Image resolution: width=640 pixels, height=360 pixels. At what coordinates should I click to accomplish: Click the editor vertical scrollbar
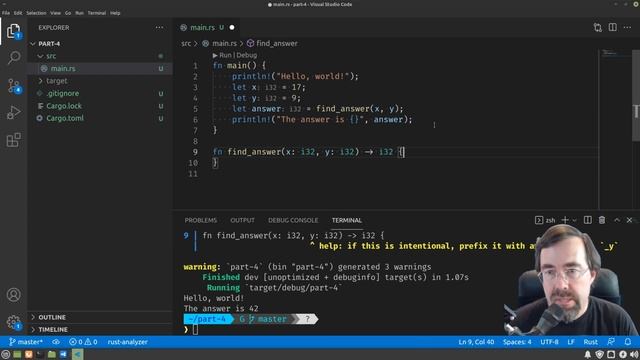tap(636, 95)
